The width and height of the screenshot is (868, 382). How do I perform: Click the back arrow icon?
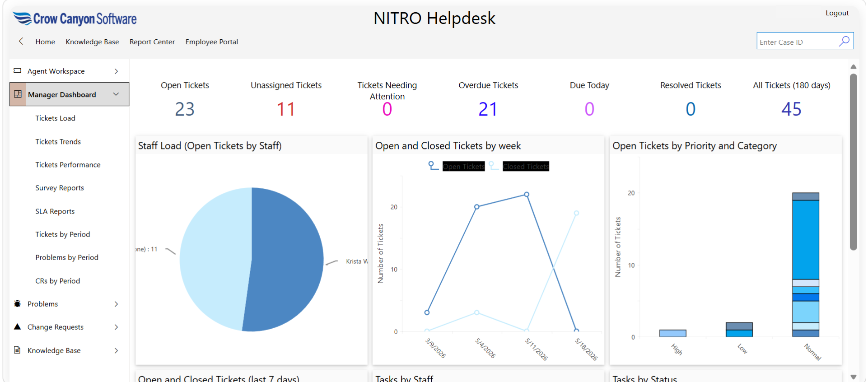point(21,41)
